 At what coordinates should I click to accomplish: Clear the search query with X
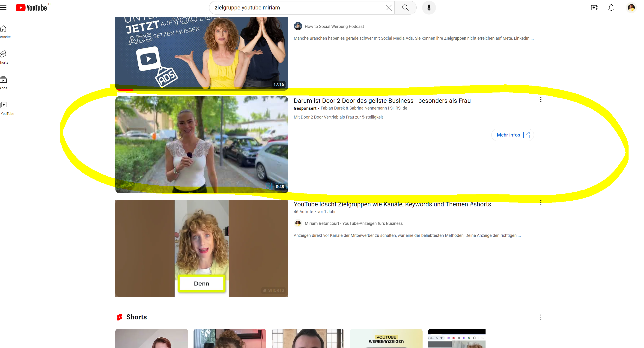388,8
